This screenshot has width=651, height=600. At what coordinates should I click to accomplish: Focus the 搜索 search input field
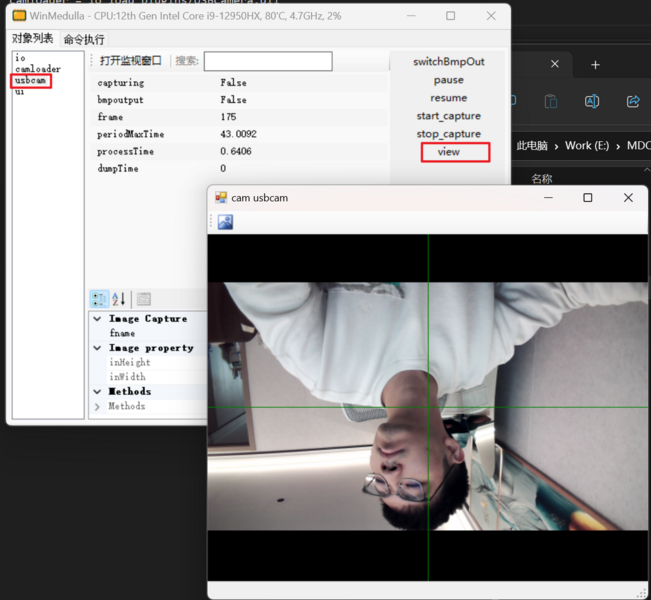click(268, 61)
